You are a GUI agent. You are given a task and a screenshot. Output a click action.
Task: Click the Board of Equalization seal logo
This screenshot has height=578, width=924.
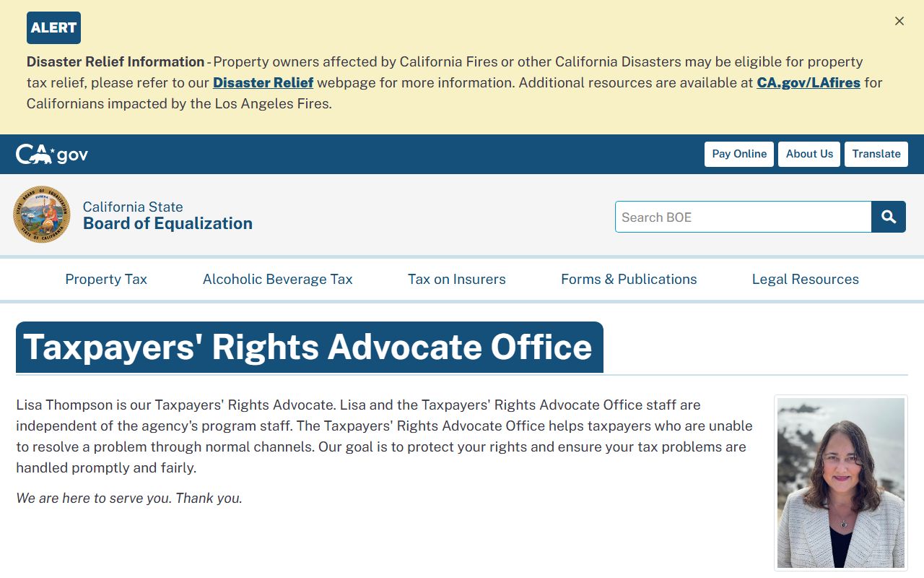point(42,215)
